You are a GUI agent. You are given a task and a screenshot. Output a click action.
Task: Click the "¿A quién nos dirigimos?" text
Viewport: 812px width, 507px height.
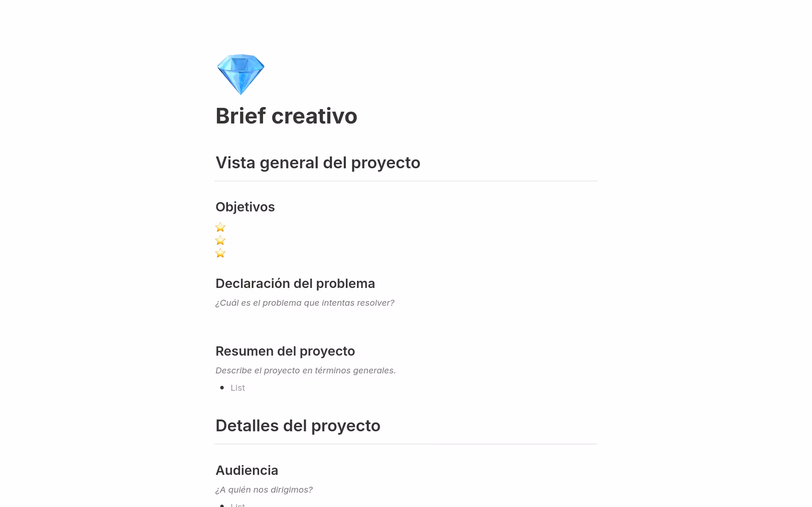point(264,490)
